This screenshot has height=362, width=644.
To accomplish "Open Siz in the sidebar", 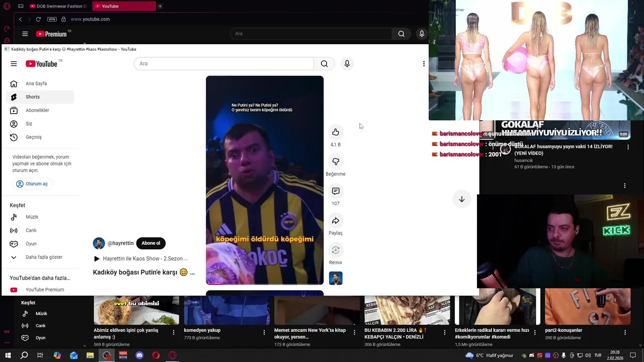I will point(40,124).
